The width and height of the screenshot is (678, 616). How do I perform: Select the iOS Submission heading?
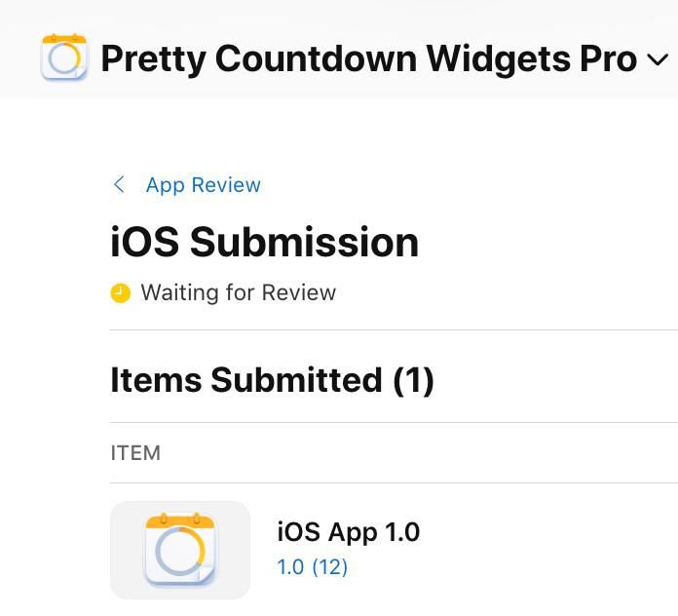264,242
